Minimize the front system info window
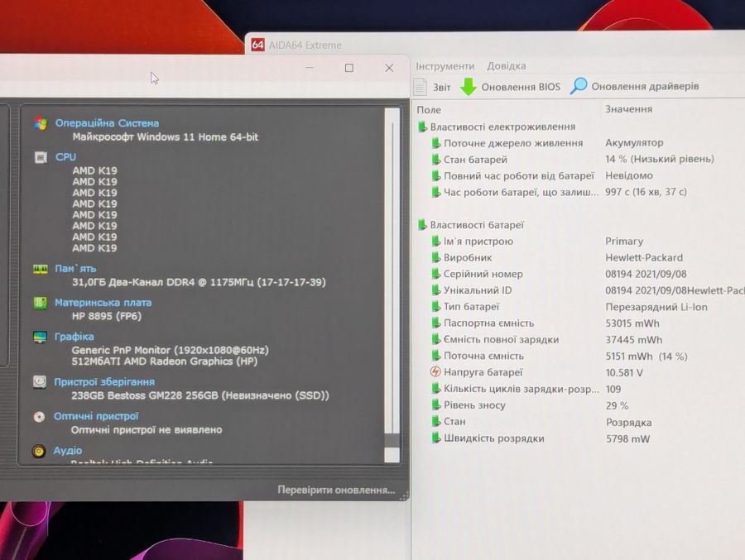Screen dimensions: 745x560 (310, 68)
